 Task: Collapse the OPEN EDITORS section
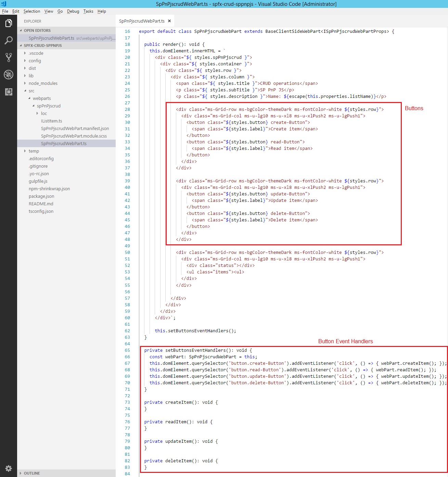point(37,30)
